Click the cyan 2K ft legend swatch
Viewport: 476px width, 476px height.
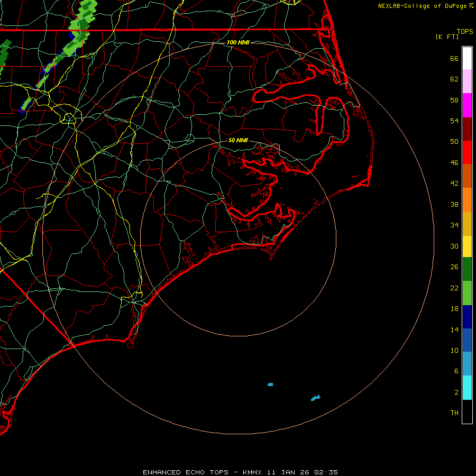(x=467, y=388)
